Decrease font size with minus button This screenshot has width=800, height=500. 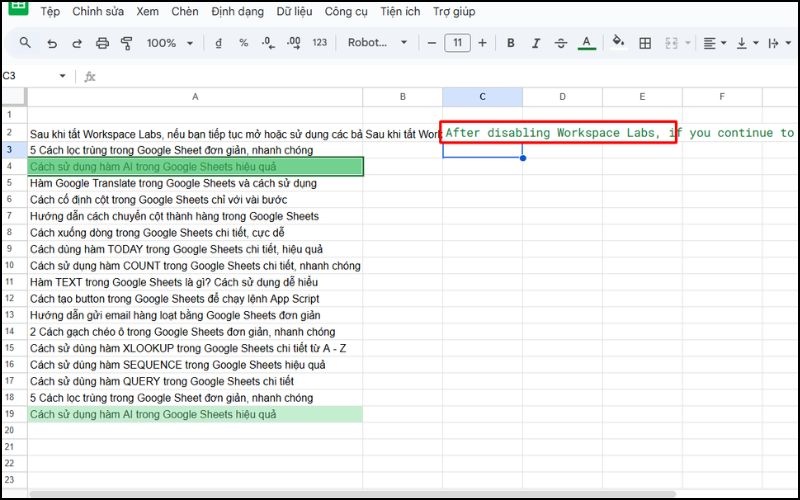pos(432,43)
